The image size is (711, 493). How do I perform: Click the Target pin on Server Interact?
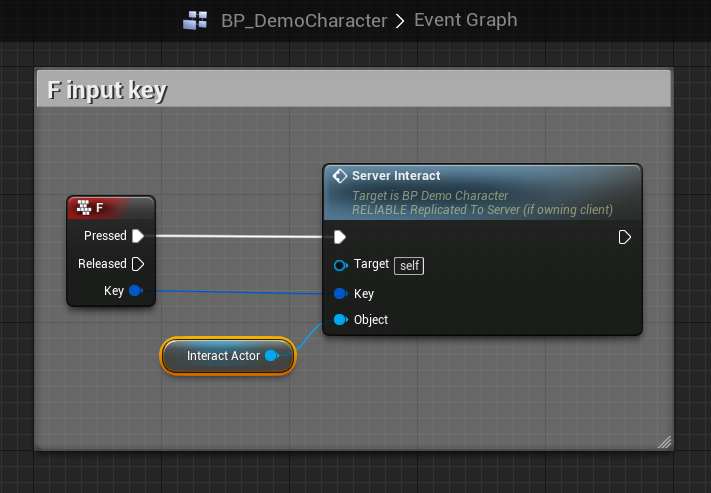[x=340, y=265]
